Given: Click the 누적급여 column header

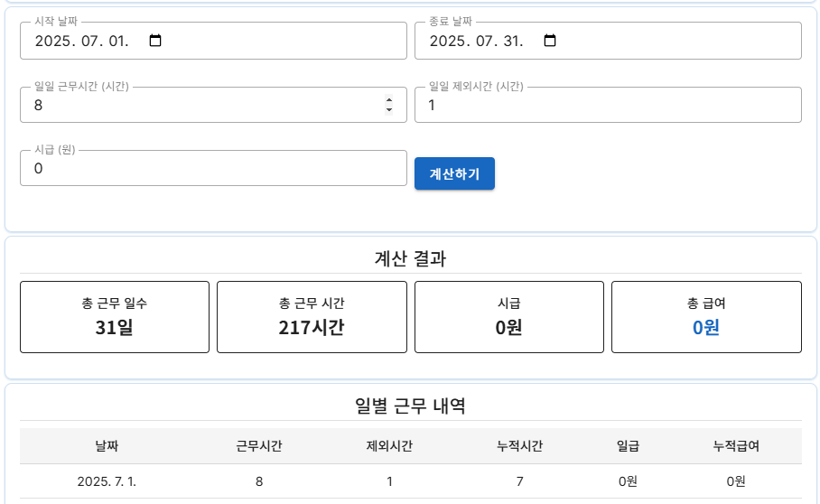Looking at the screenshot, I should 736,446.
